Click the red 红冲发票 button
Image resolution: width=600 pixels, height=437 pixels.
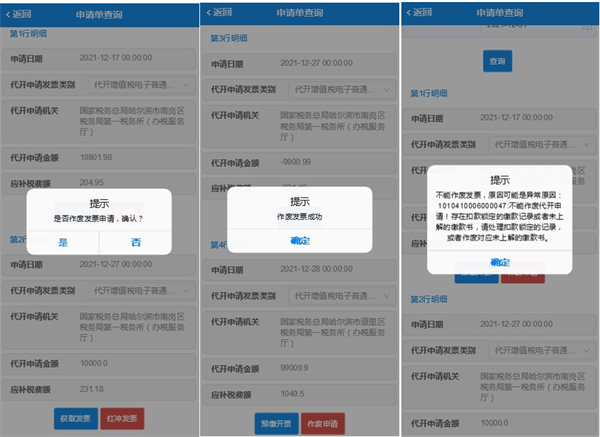click(124, 417)
